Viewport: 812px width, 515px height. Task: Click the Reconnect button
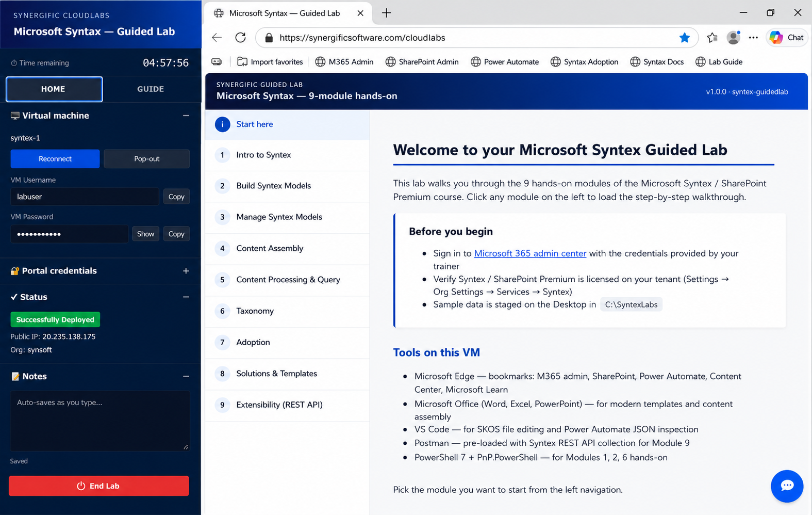pyautogui.click(x=55, y=159)
